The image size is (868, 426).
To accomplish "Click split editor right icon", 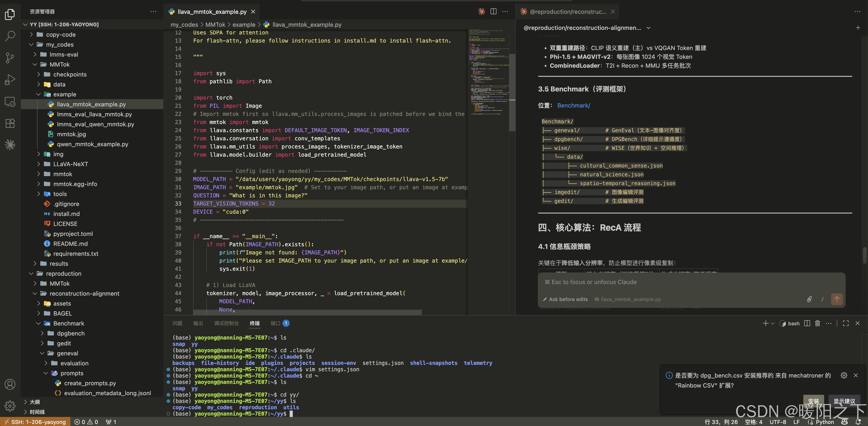I will coord(493,12).
